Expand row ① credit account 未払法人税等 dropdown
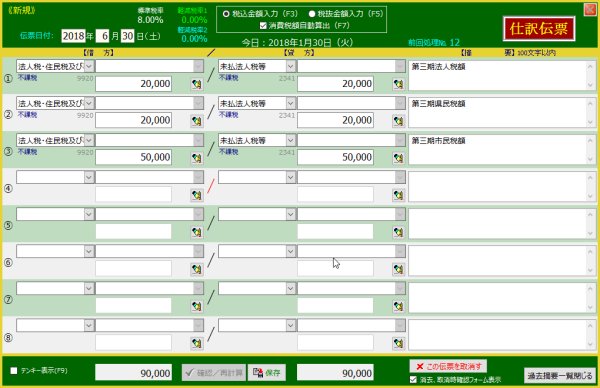The image size is (600, 388). point(290,66)
